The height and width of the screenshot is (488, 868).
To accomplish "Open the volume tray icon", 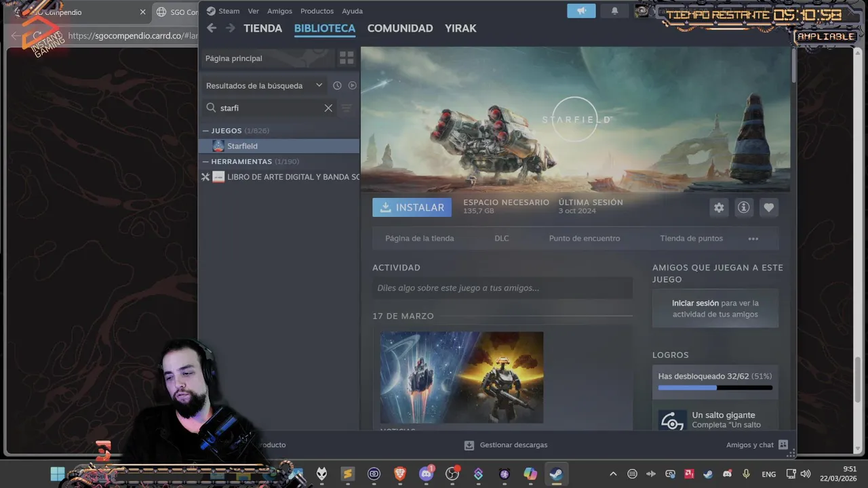I will pyautogui.click(x=806, y=474).
